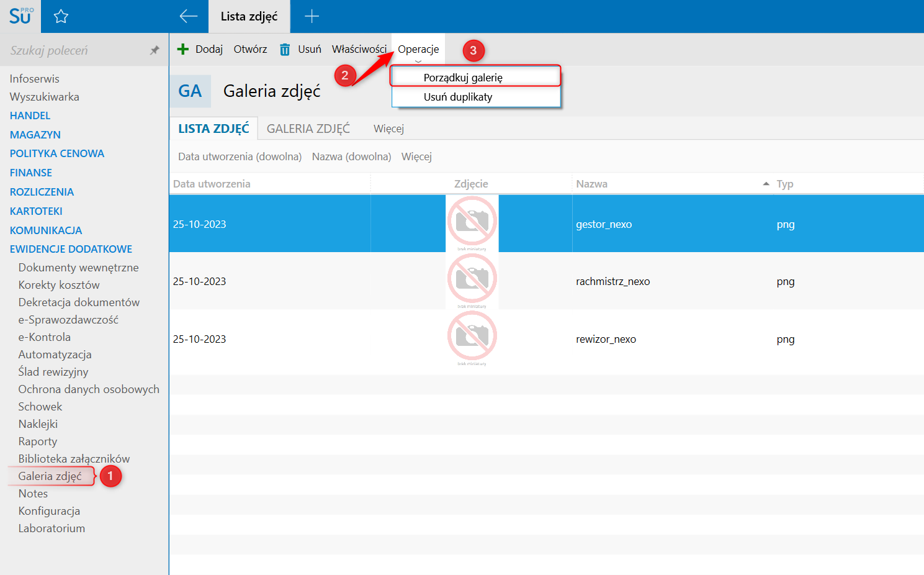Sort by Data utworzenia column header
The height and width of the screenshot is (575, 924).
[270, 184]
